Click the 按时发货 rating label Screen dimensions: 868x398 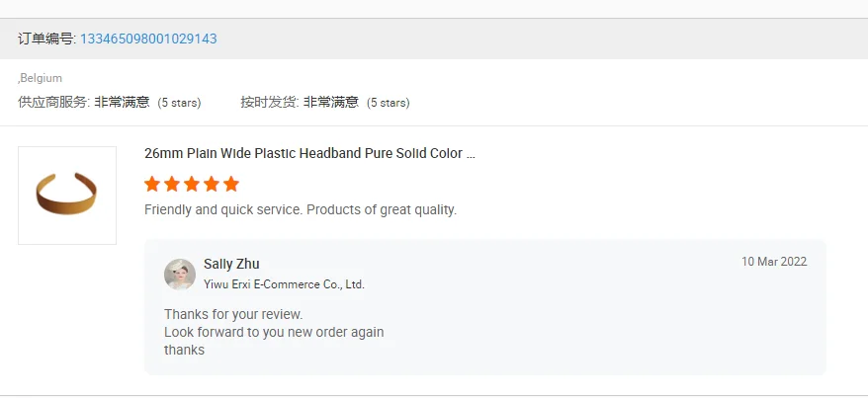coord(269,102)
